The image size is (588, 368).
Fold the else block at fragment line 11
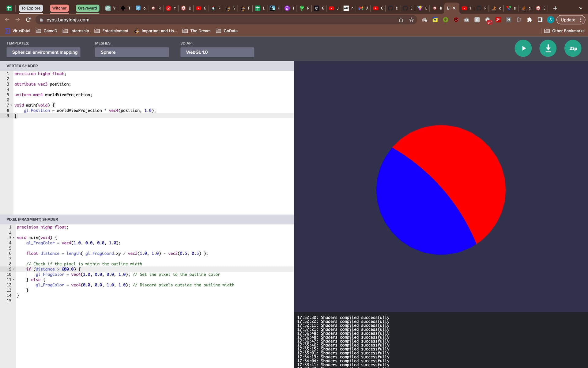pos(14,280)
